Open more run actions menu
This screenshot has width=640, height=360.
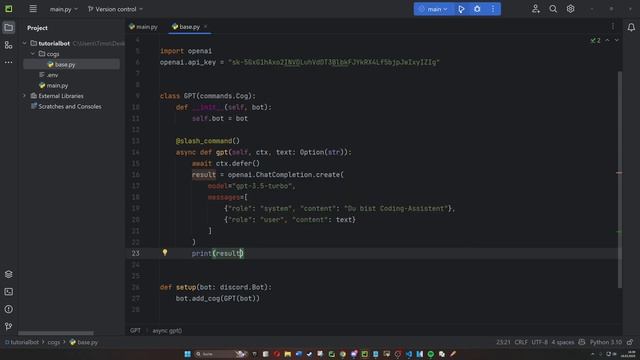click(493, 9)
